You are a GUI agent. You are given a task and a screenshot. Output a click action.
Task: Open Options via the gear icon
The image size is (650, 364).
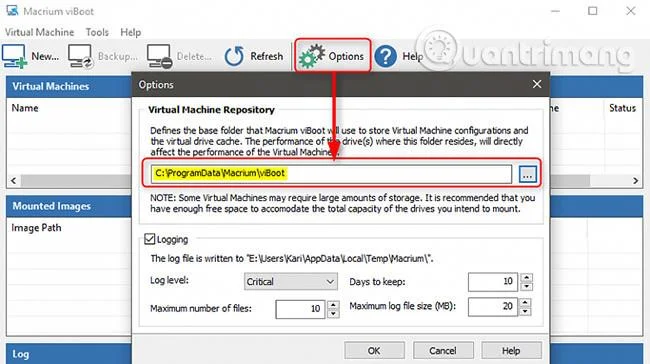[x=312, y=56]
